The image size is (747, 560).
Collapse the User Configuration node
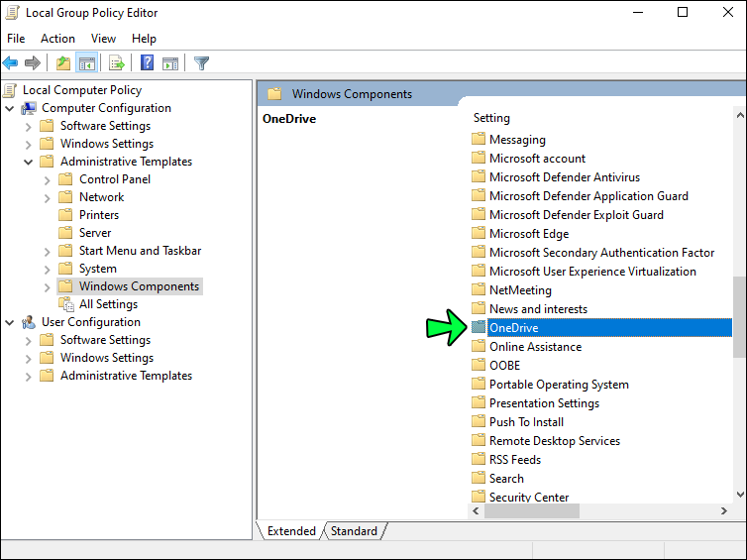pyautogui.click(x=10, y=323)
